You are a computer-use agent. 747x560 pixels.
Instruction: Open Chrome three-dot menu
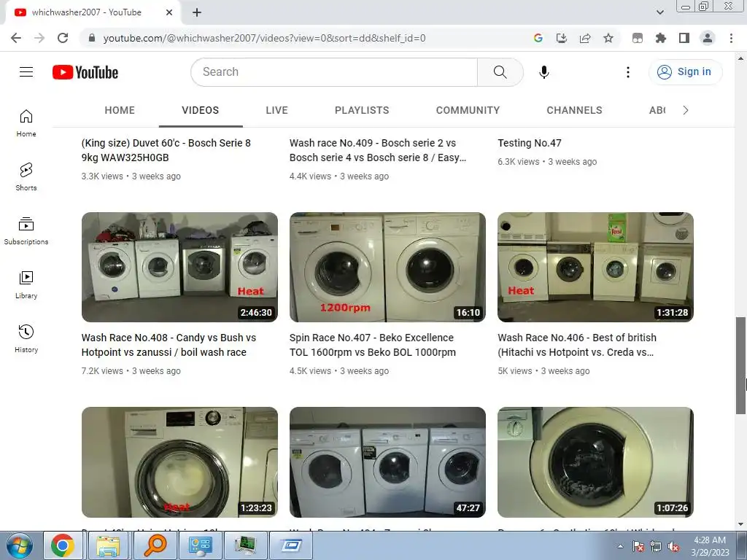coord(731,38)
